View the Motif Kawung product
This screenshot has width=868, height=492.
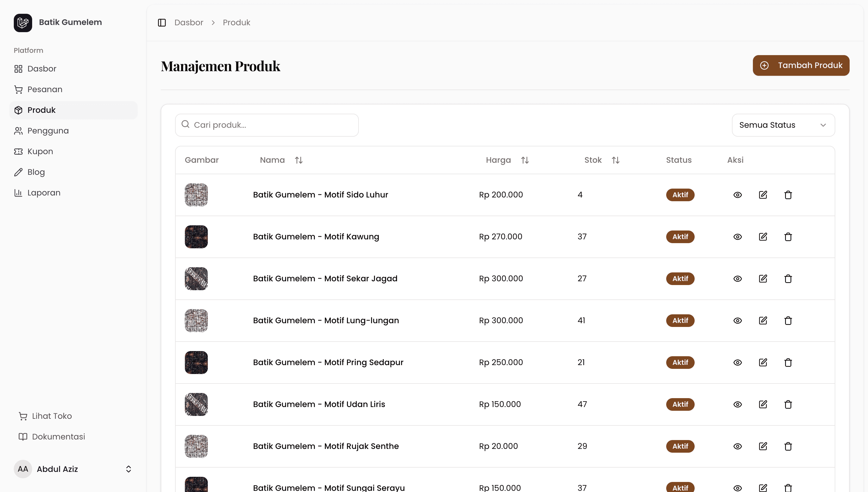click(x=738, y=237)
